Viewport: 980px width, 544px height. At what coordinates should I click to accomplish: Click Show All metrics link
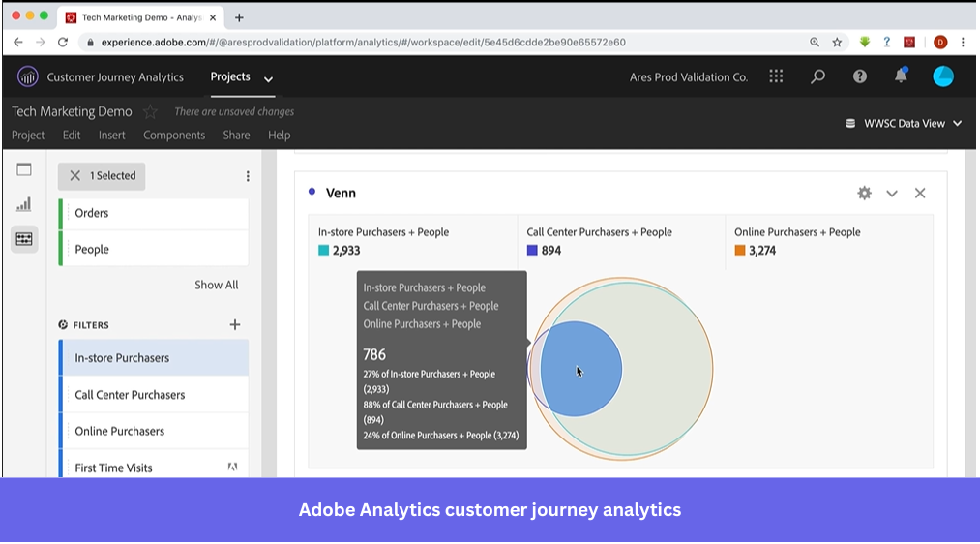pos(217,285)
